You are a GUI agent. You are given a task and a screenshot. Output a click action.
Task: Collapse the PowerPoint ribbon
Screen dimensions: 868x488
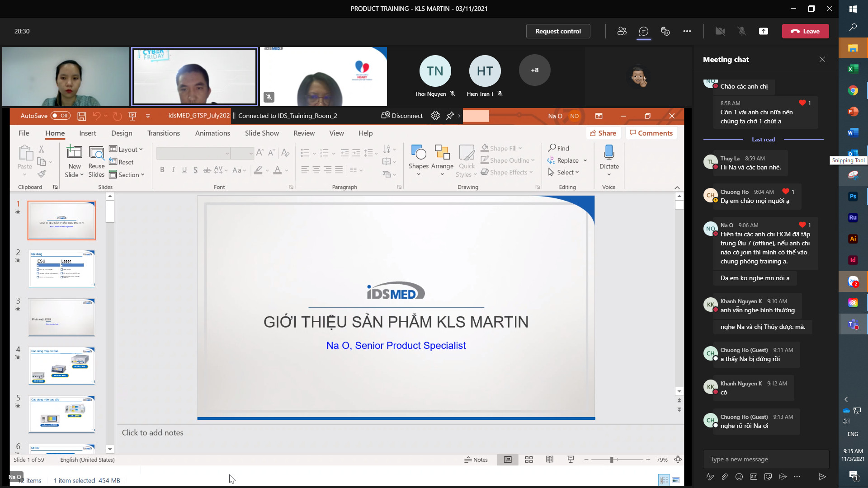[677, 188]
